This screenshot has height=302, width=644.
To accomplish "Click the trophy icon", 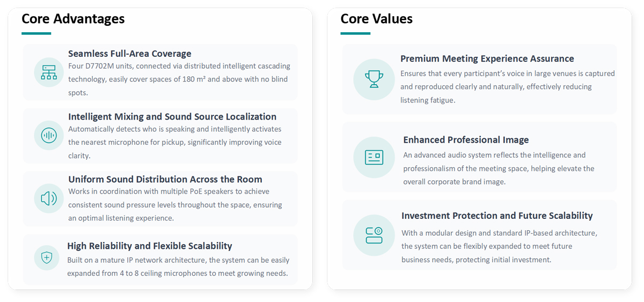I will click(x=374, y=79).
